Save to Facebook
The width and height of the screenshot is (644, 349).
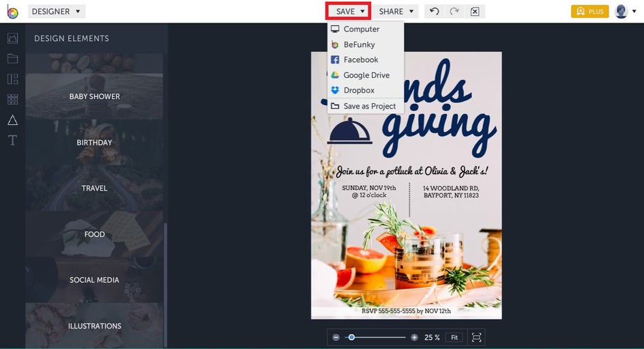(366, 59)
